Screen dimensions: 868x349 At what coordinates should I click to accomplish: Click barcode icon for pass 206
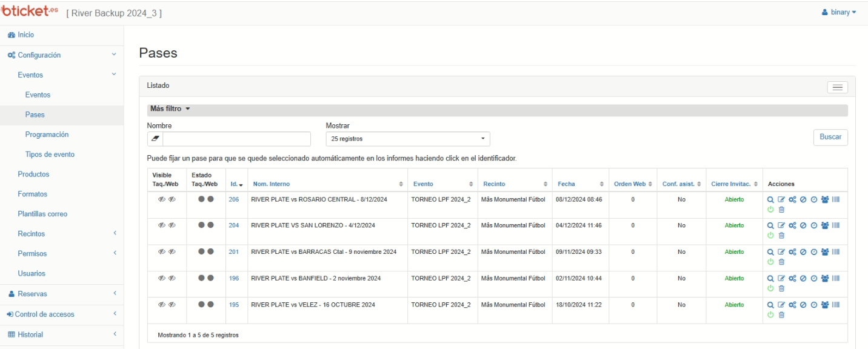[836, 199]
